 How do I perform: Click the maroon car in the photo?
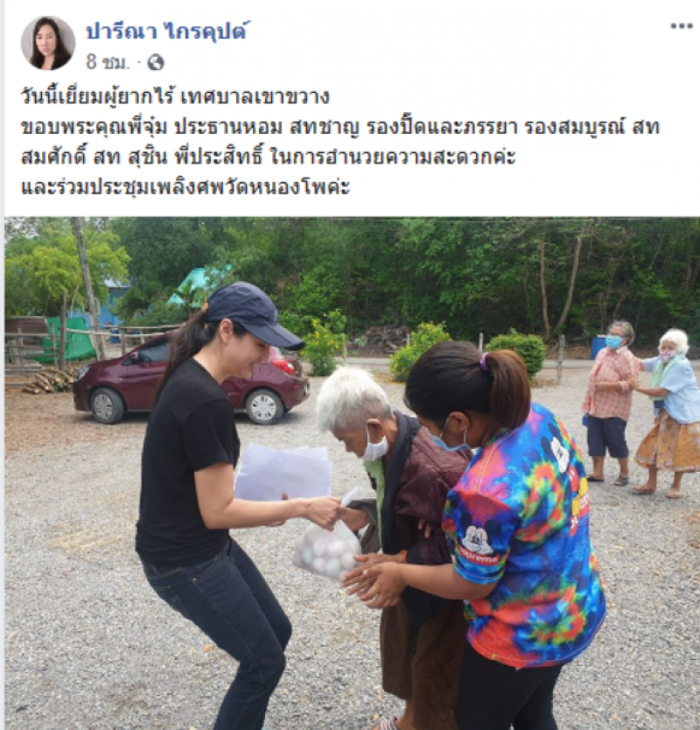[191, 377]
